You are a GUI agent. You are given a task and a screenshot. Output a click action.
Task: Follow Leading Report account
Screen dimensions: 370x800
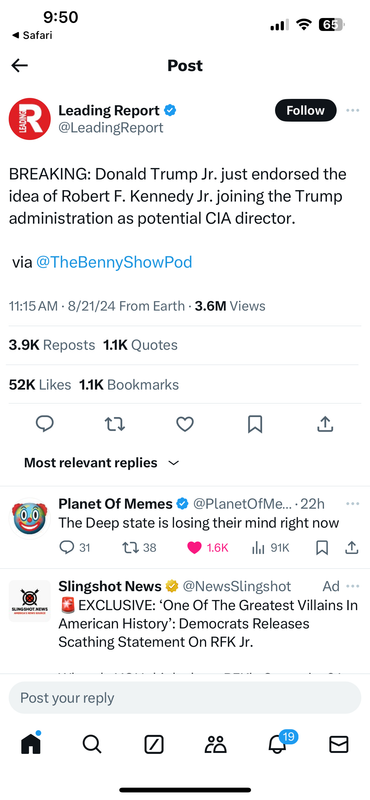pos(306,111)
